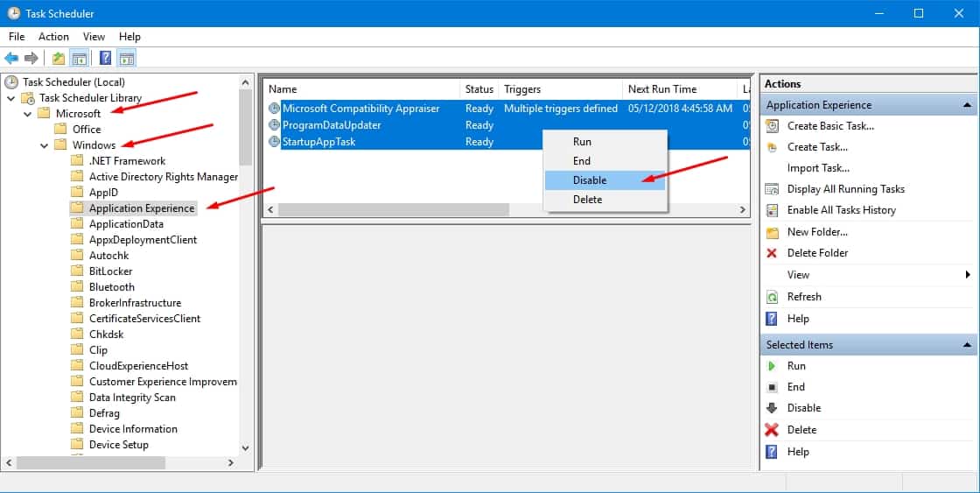980x493 pixels.
Task: Click the blue Help toolbar icon
Action: (x=106, y=58)
